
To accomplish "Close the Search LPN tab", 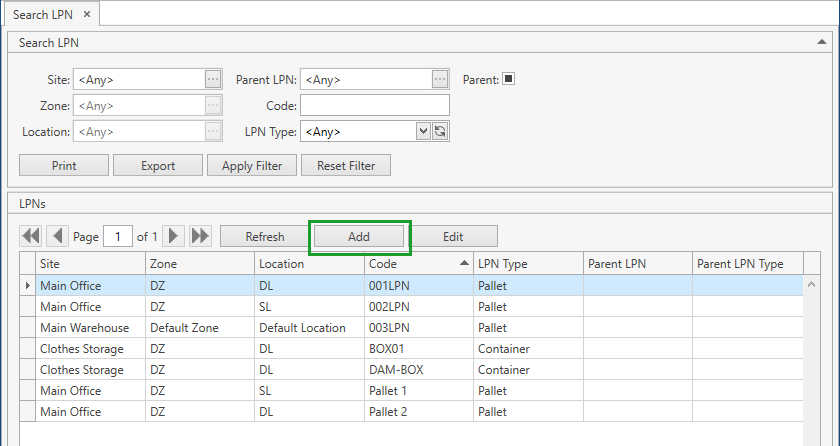I will coord(86,14).
